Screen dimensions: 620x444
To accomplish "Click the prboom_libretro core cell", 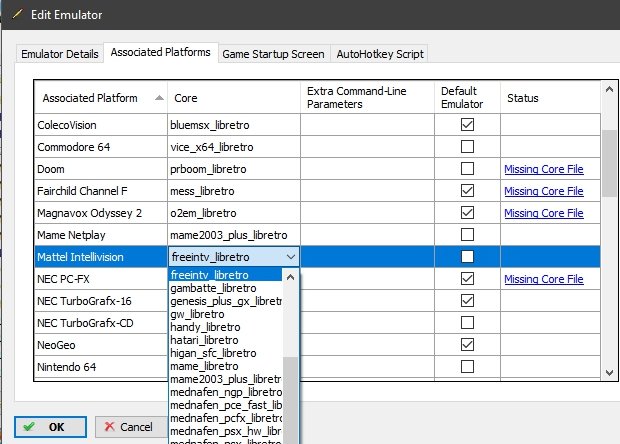I will tap(234, 169).
